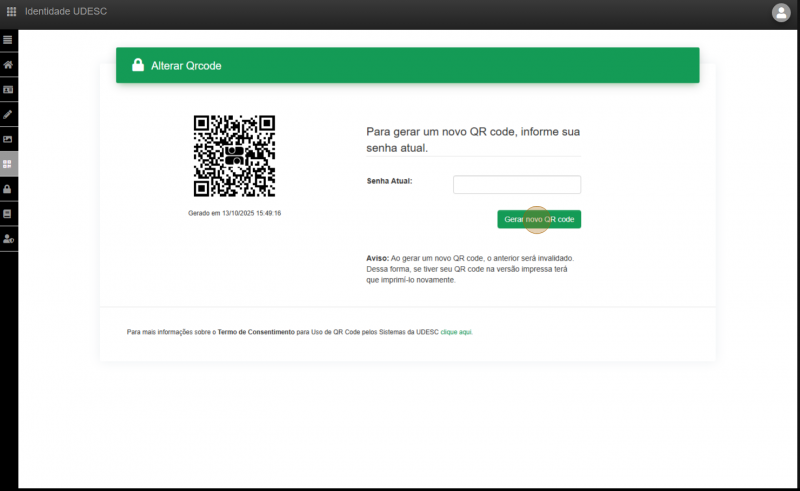Select the highlighted QR code sidebar icon
Screen dimensions: 800x491
(x=8, y=164)
